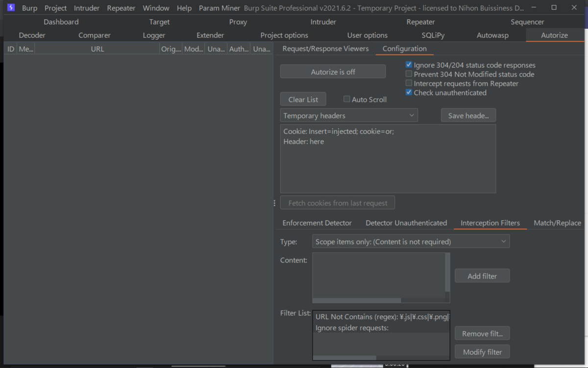
Task: Click the vertical scrollbar of Content box
Action: (447, 272)
